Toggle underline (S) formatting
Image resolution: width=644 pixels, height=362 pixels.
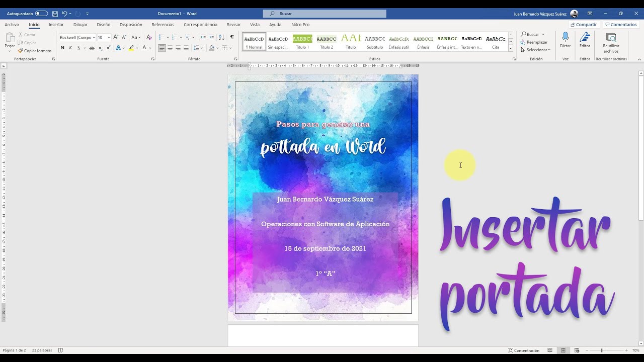[78, 48]
